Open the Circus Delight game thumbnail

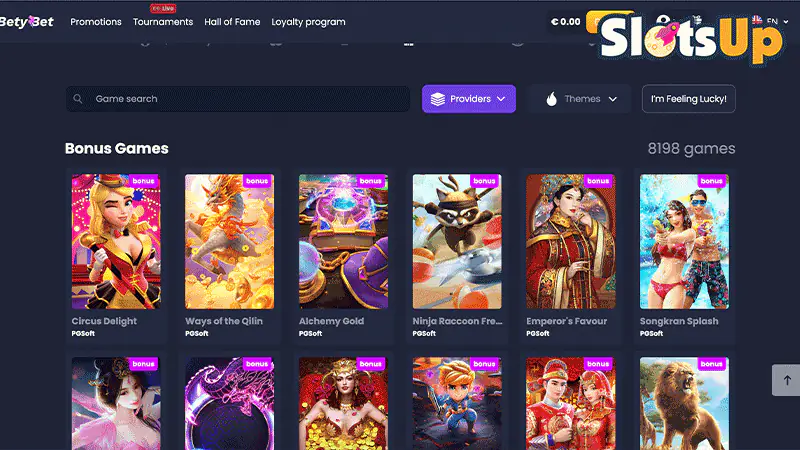[x=116, y=241]
